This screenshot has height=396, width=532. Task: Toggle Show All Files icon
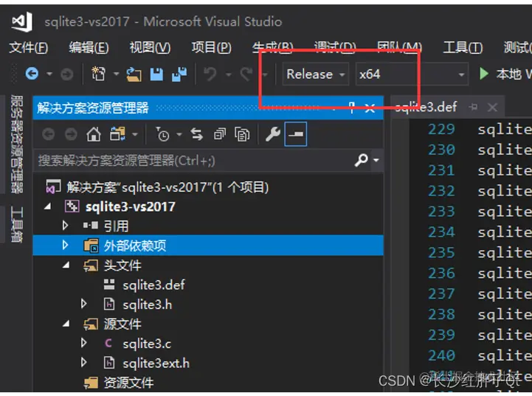pyautogui.click(x=242, y=135)
